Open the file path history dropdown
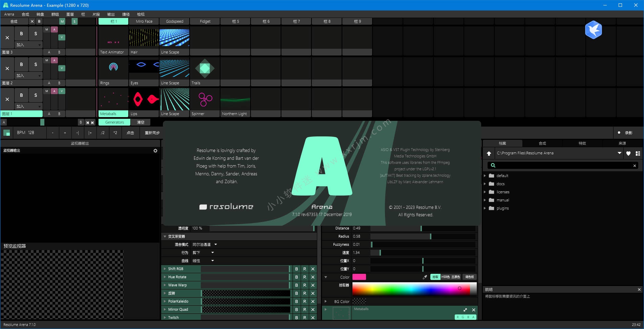The image size is (644, 329). pos(619,153)
